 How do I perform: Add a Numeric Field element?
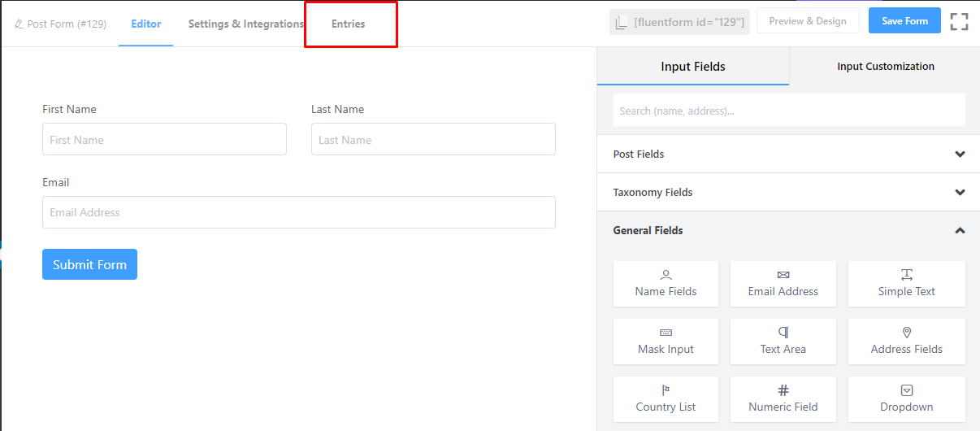tap(783, 399)
